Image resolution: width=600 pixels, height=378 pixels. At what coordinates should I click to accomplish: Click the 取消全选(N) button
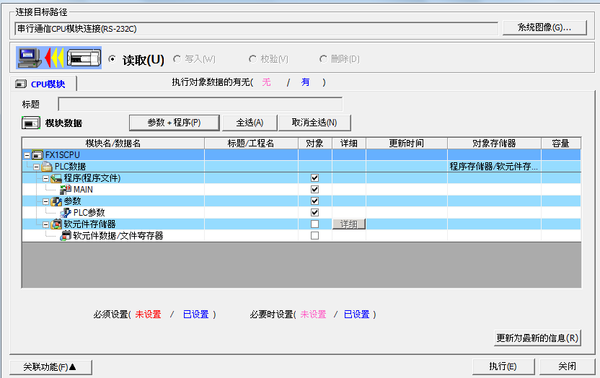(315, 123)
